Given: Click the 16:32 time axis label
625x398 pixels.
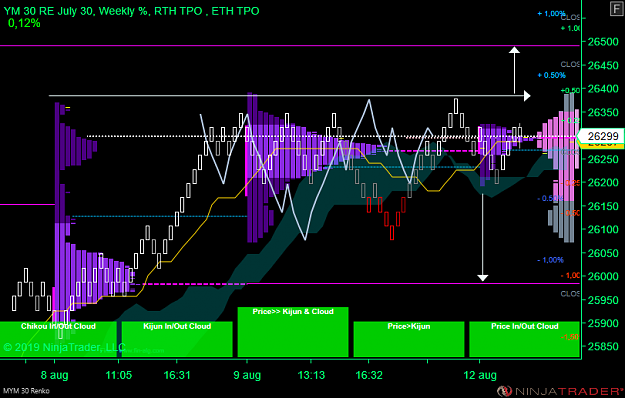Looking at the screenshot, I should click(x=369, y=375).
